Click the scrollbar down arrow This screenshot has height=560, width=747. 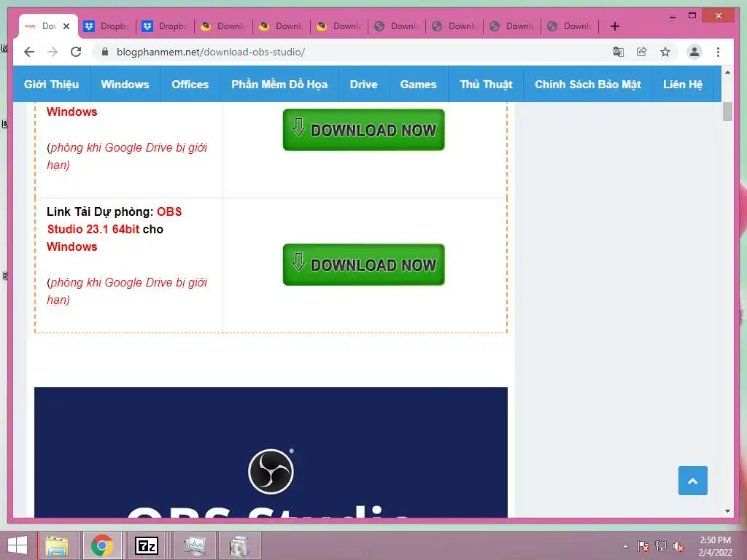727,511
